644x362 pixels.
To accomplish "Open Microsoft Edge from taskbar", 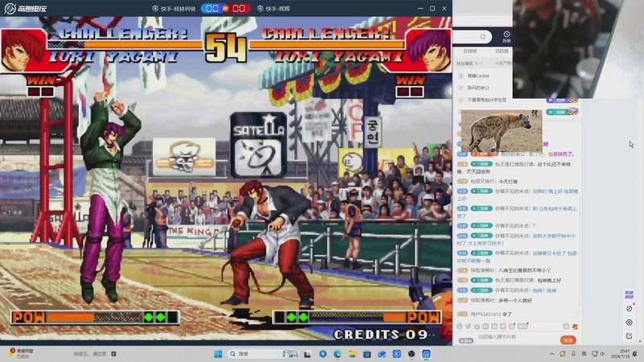I will tap(337, 354).
